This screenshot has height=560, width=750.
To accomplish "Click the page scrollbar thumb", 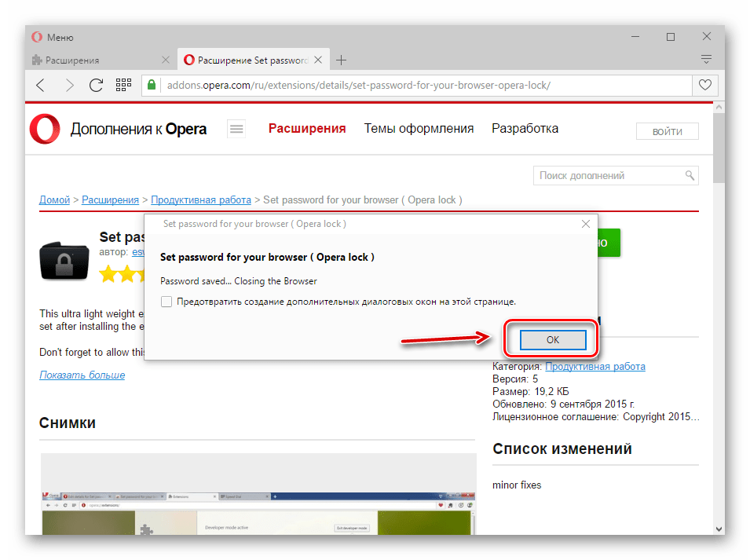I will coord(719,148).
